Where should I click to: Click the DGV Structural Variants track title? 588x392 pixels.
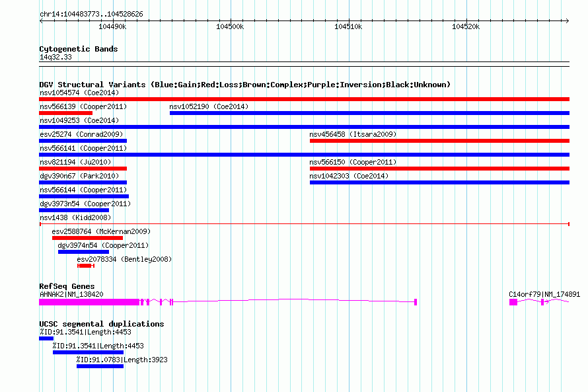245,85
